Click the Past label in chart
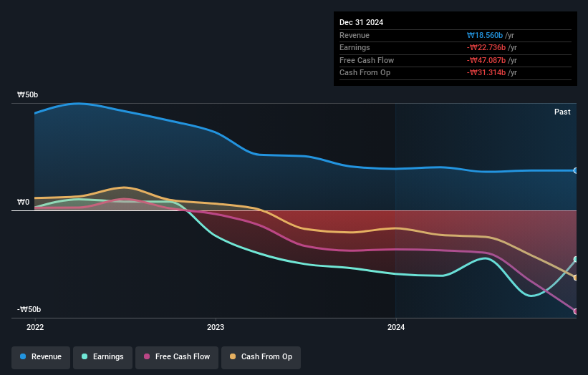 562,112
